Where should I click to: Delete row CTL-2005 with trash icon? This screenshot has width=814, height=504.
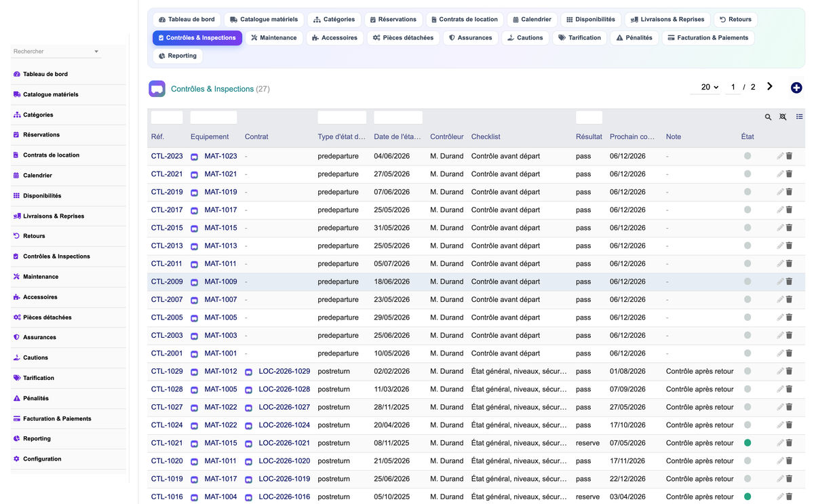[790, 317]
